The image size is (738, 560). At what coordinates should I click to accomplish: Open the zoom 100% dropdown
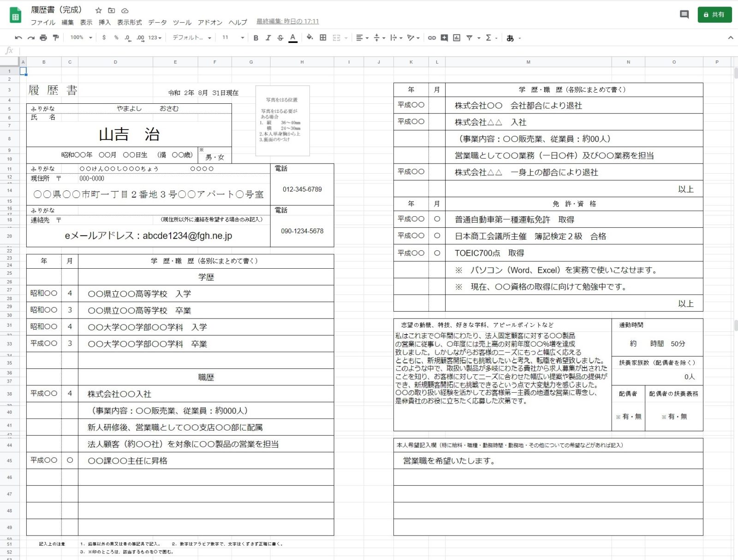coord(81,38)
